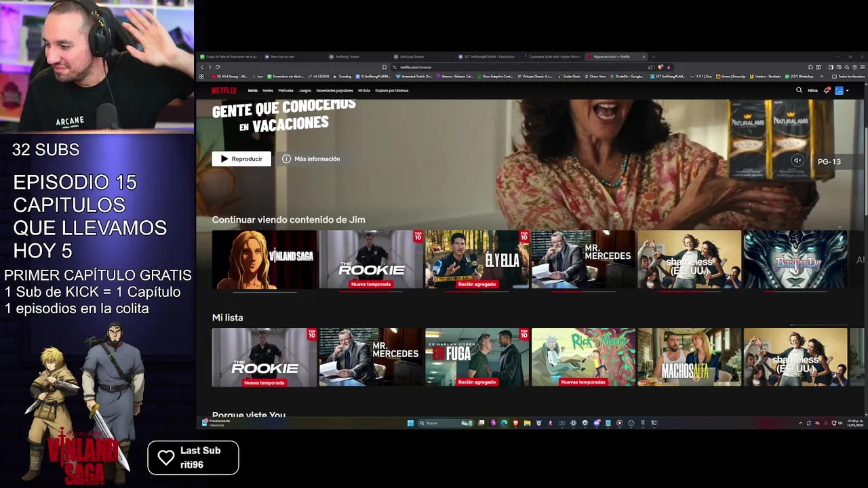Open Machos Alfa in Mi lista
This screenshot has height=488, width=868.
click(689, 357)
